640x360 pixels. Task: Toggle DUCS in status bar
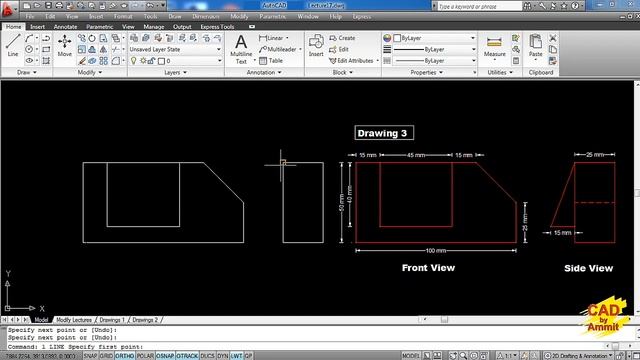tap(207, 356)
